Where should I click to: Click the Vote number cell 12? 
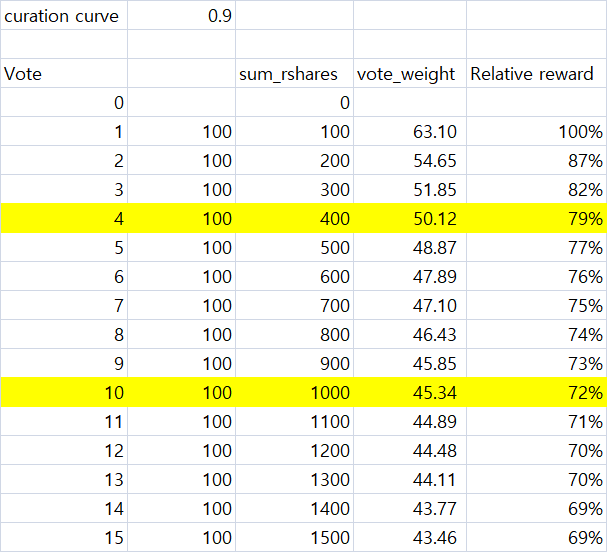(64, 451)
